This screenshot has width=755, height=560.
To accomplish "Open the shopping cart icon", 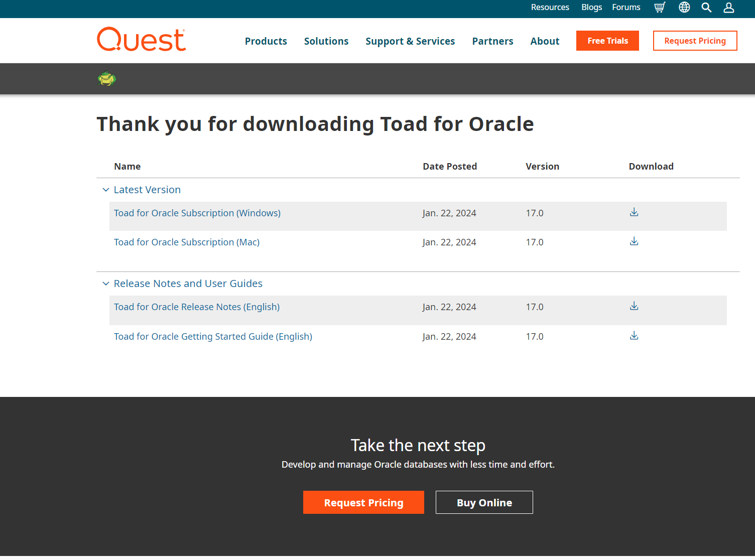I will click(660, 8).
